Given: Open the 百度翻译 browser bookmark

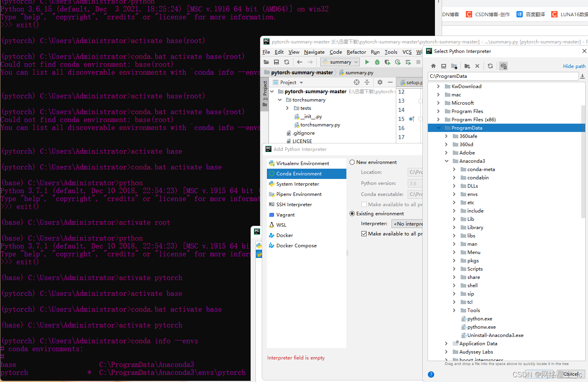Looking at the screenshot, I should 531,15.
